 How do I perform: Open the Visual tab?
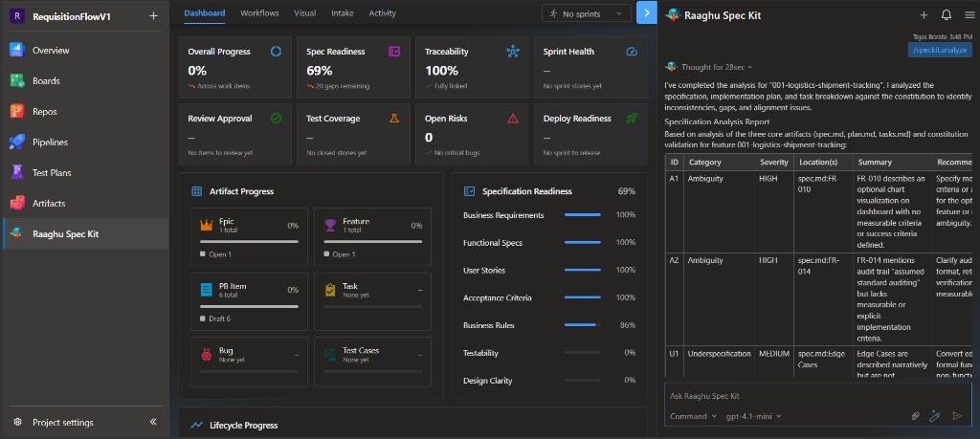305,13
